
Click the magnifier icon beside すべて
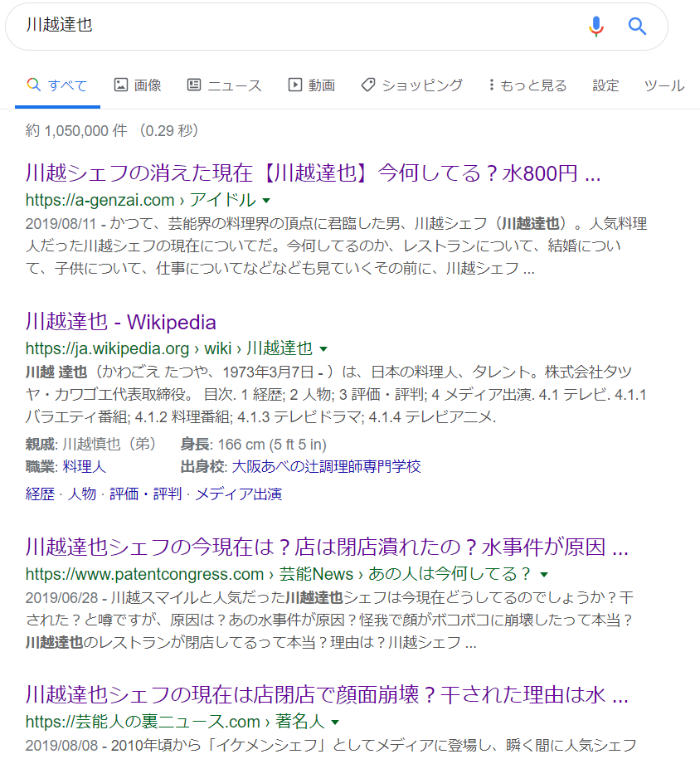click(x=33, y=85)
